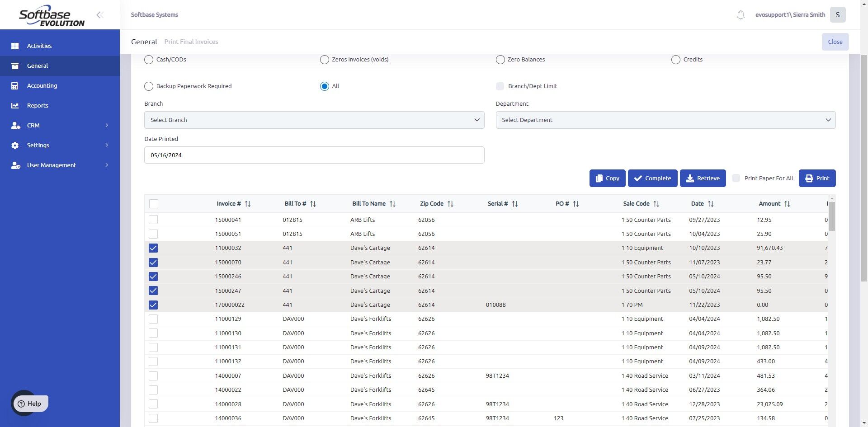The image size is (868, 427).
Task: Sort the Amount column using its arrows
Action: (788, 204)
